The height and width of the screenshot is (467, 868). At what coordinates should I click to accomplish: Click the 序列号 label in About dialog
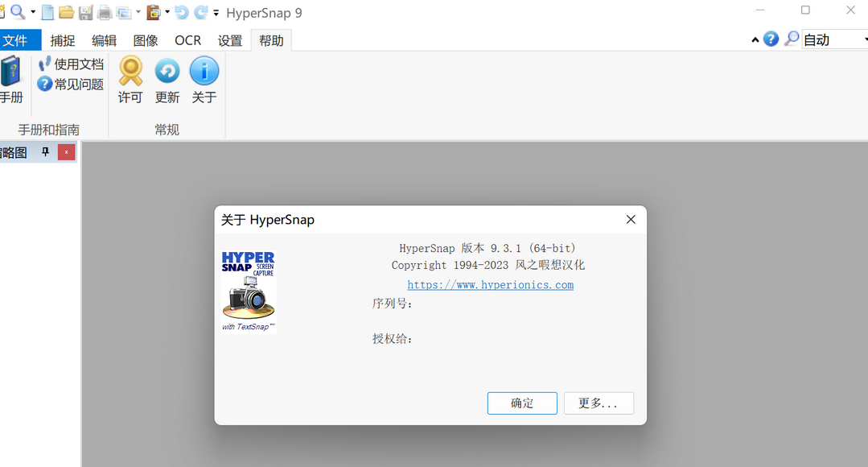[x=392, y=304]
